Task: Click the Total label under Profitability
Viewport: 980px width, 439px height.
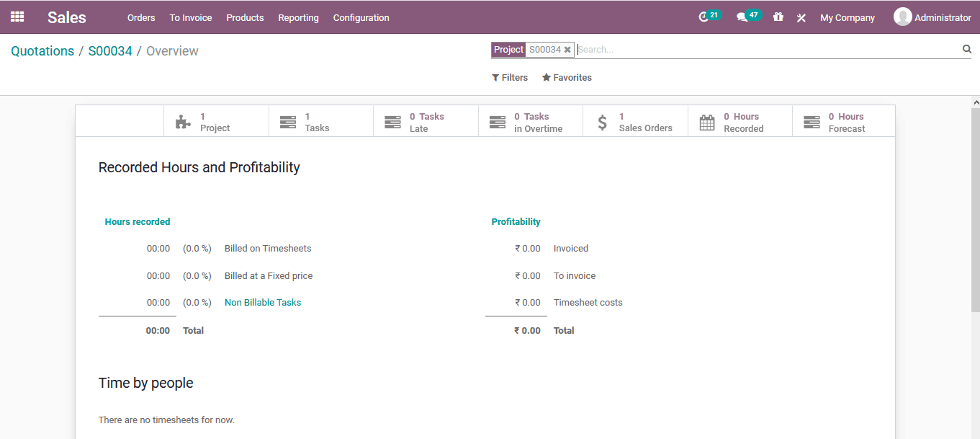Action: pyautogui.click(x=564, y=330)
